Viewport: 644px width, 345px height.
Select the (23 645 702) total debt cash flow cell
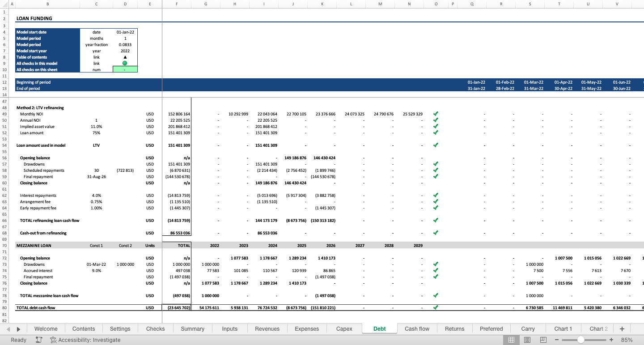[177, 307]
